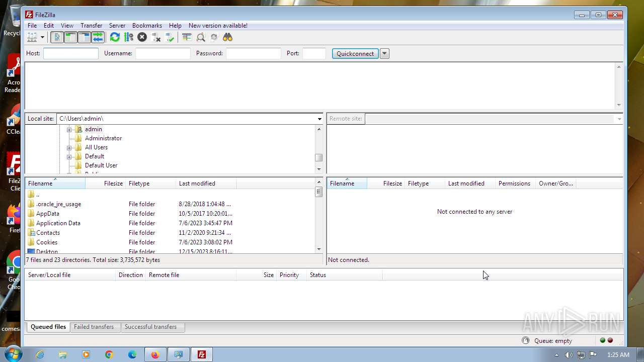Viewport: 644px width, 362px height.
Task: Cancel the current operation
Action: tap(142, 37)
